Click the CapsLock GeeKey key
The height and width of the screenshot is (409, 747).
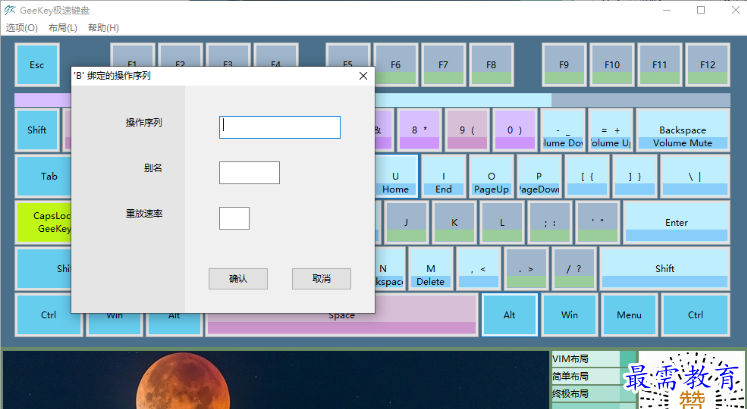pos(43,222)
